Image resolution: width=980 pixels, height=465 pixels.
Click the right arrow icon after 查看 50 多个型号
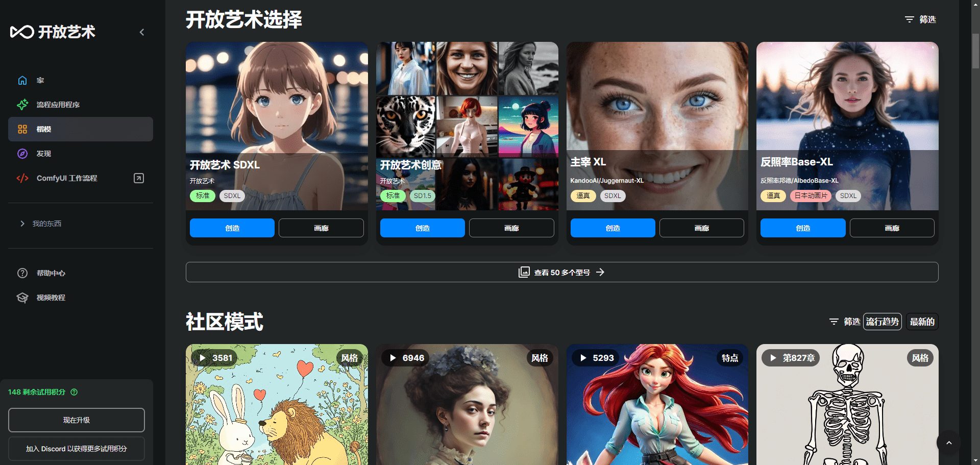[600, 272]
